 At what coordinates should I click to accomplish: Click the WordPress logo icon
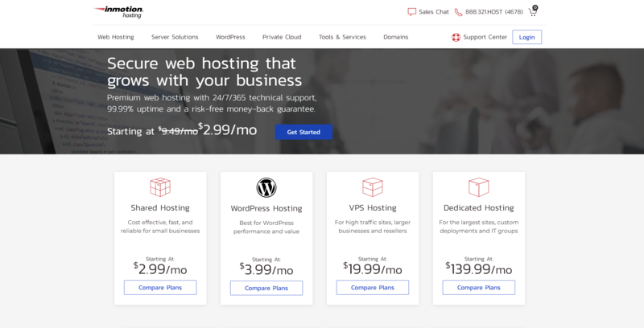point(266,188)
